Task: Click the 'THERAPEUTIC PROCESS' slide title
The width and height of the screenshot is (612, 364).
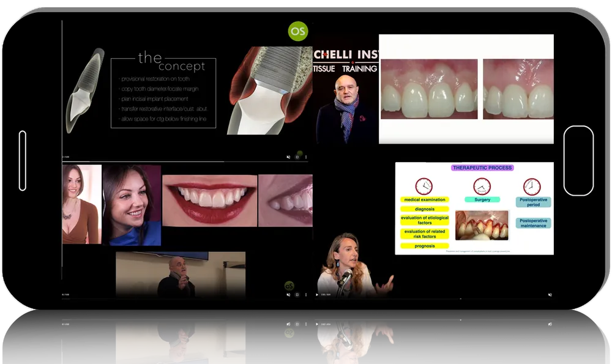Action: pos(482,168)
